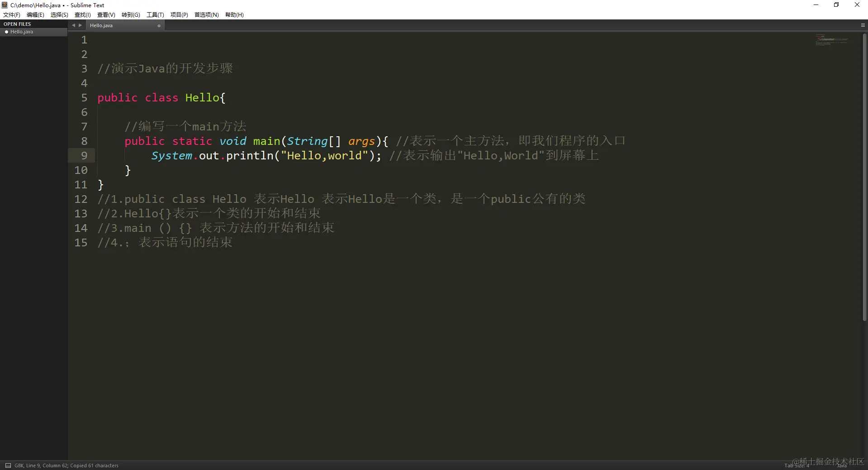Image resolution: width=868 pixels, height=470 pixels.
Task: Click the GBK encoding indicator
Action: [20, 465]
